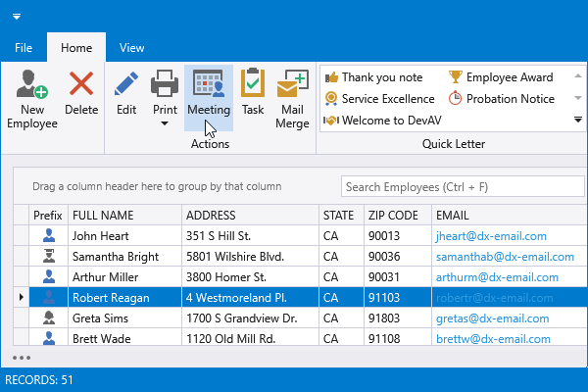Screen dimensions: 588x392
Task: Click the Meeting calendar icon
Action: click(x=209, y=85)
